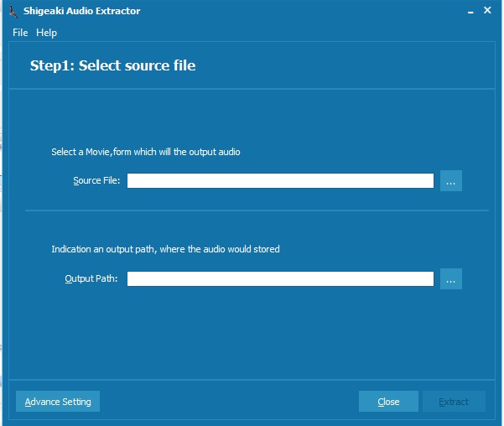
Task: Browse for an output path with the ... button
Action: click(451, 278)
